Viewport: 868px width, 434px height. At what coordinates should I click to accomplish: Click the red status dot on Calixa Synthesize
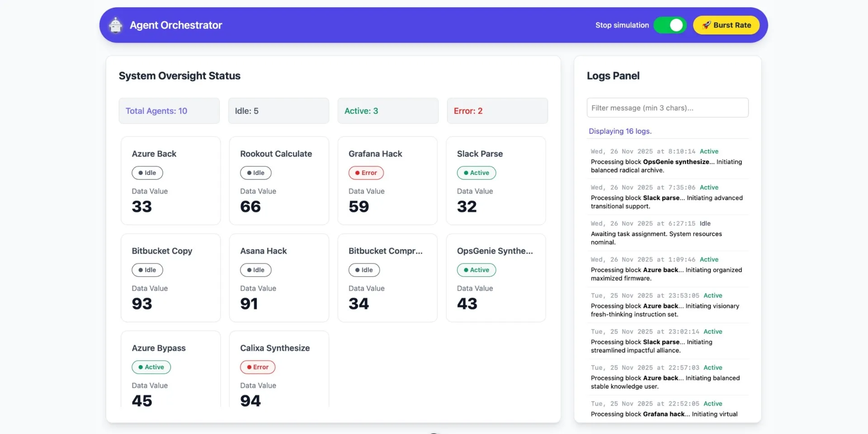click(248, 367)
